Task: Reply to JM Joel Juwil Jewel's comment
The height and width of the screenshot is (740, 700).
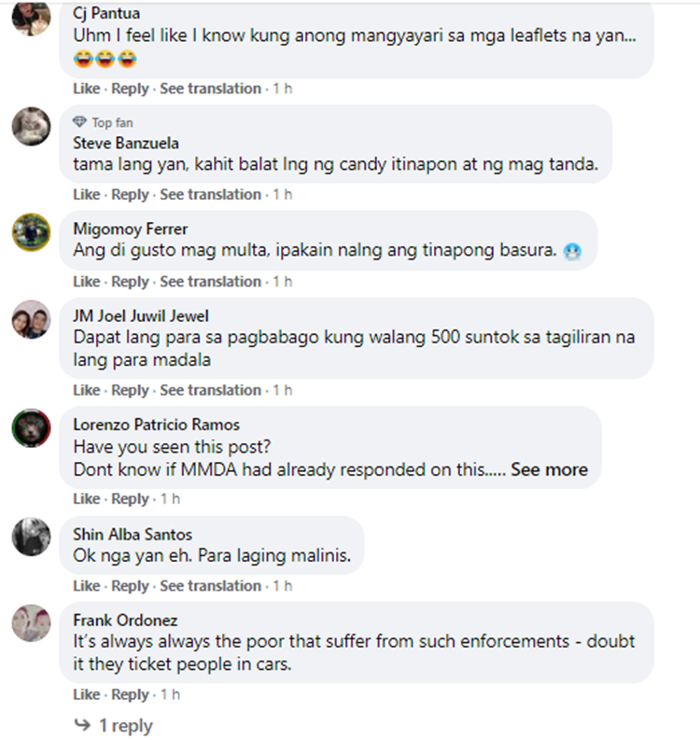Action: point(130,391)
